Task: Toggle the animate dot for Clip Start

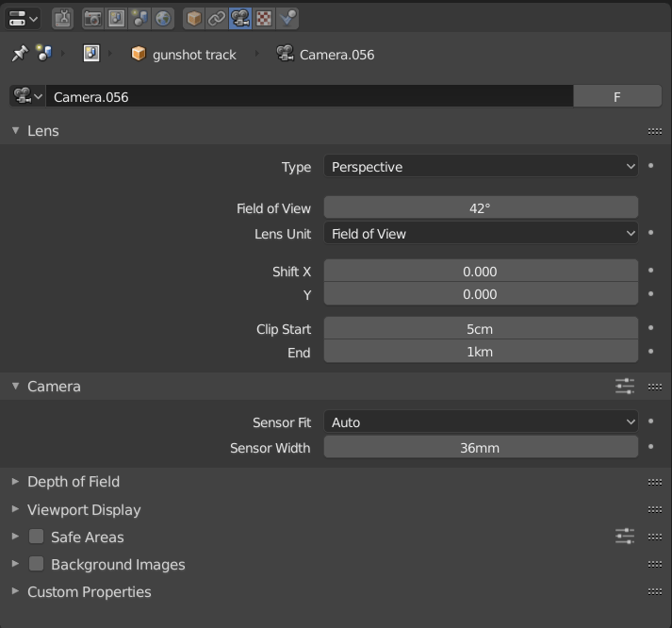Action: tap(650, 327)
